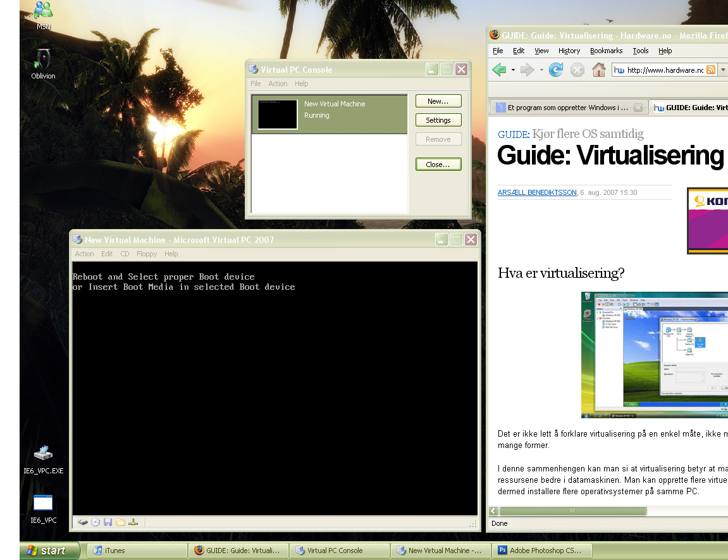Viewport: 728px width, 560px height.
Task: Open the address bar URL dropdown
Action: click(x=722, y=70)
